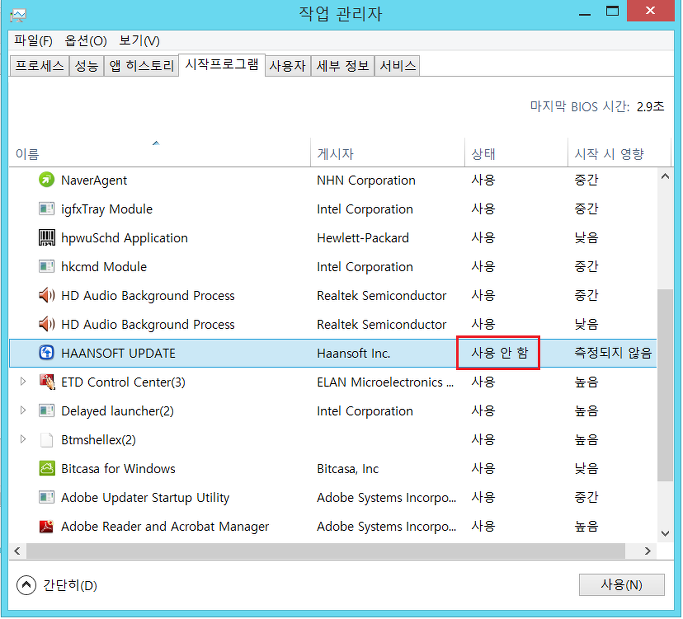Click the igfxTray Module icon
The width and height of the screenshot is (683, 619).
47,209
